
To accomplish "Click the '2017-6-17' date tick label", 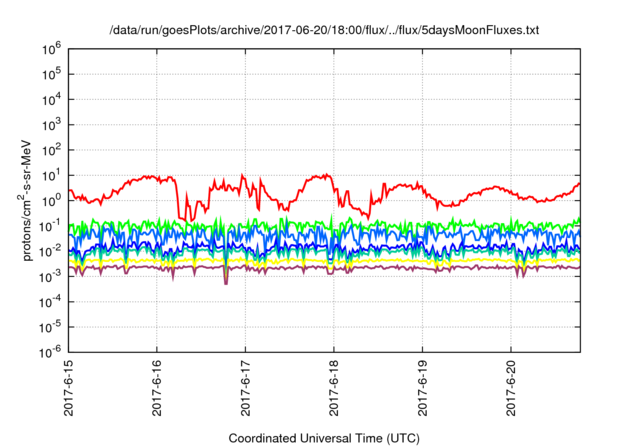I will tap(245, 388).
